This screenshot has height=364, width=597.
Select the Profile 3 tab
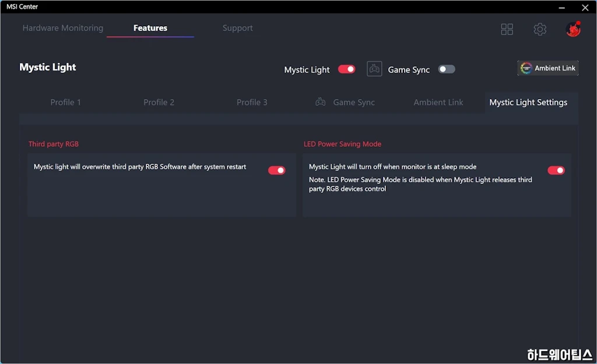click(252, 103)
